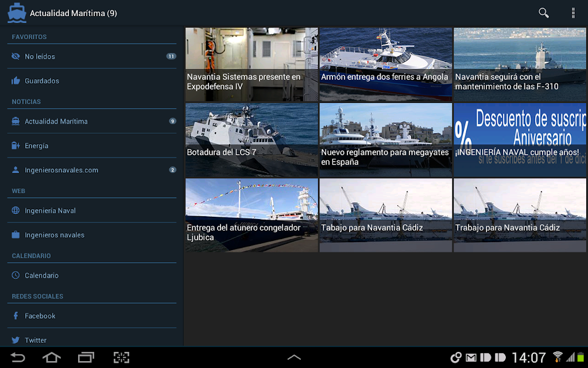The height and width of the screenshot is (368, 588).
Task: Open the search magnifier icon
Action: (x=543, y=13)
